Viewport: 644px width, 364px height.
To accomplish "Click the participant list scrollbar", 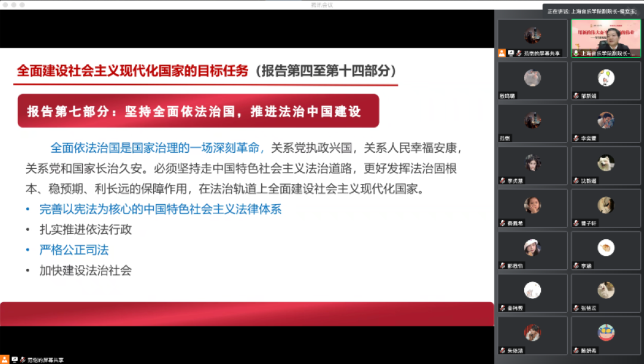I will [x=642, y=179].
